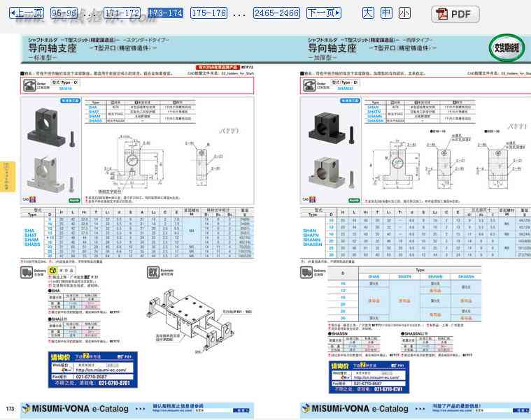Set small zoom size 小

(x=404, y=13)
